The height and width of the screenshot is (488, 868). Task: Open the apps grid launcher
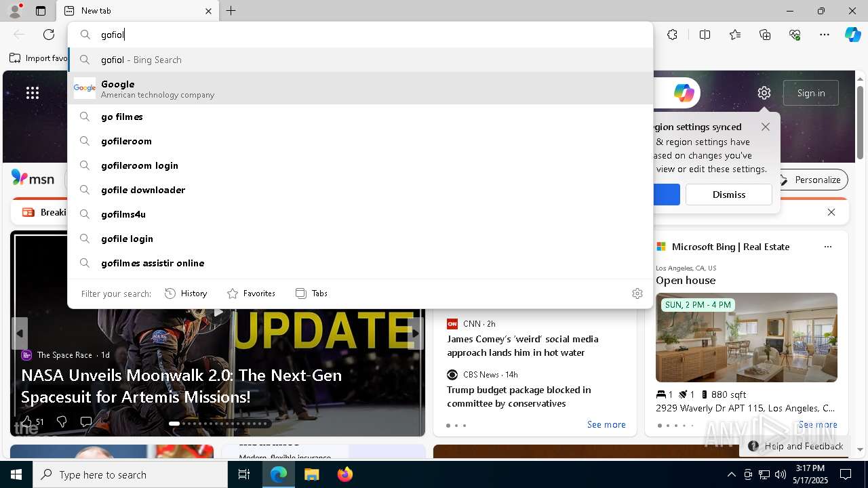[33, 93]
